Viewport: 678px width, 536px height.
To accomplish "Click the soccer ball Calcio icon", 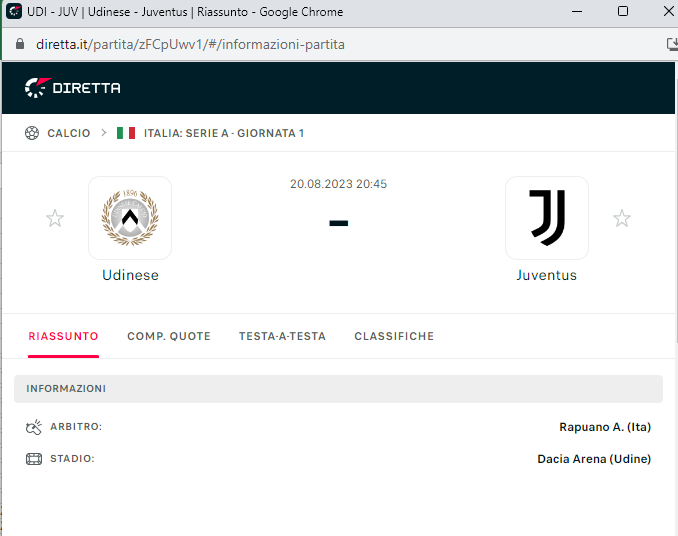I will click(32, 133).
